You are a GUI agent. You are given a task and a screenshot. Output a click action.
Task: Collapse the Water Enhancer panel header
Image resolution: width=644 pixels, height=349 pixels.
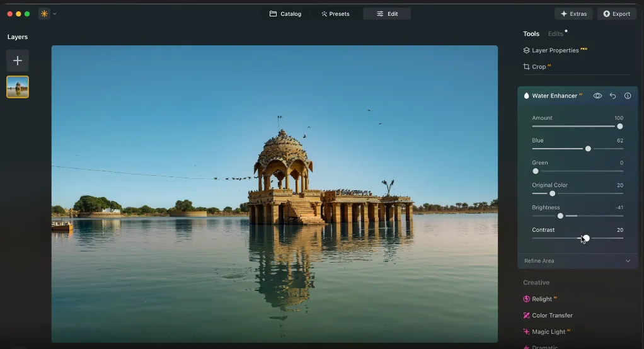pos(555,96)
